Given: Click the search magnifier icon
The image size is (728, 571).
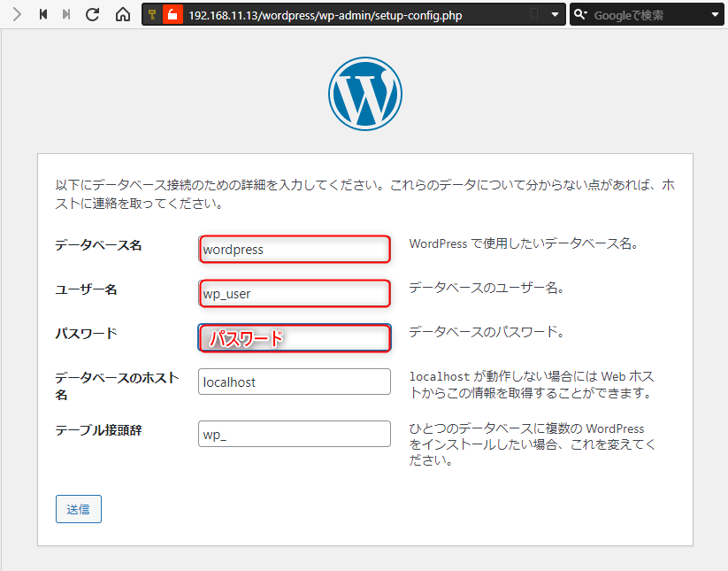Looking at the screenshot, I should coord(581,15).
